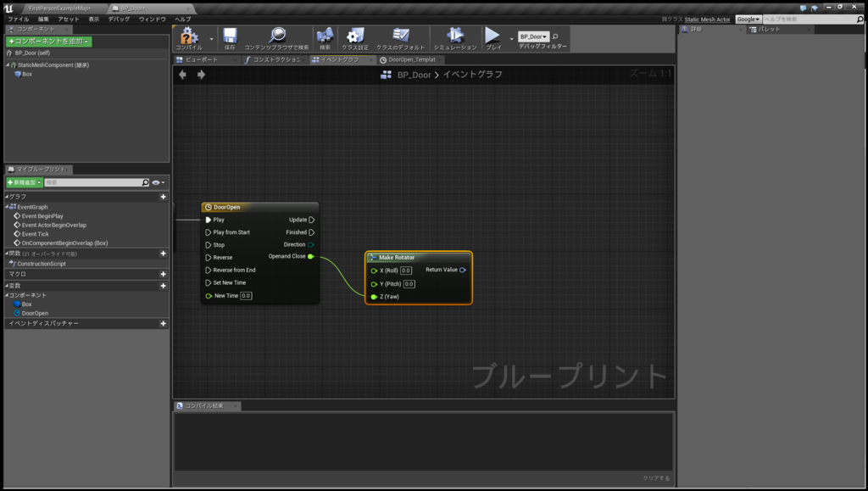Click the Y (Pitch) input pin
This screenshot has height=491, width=868.
[x=374, y=284]
